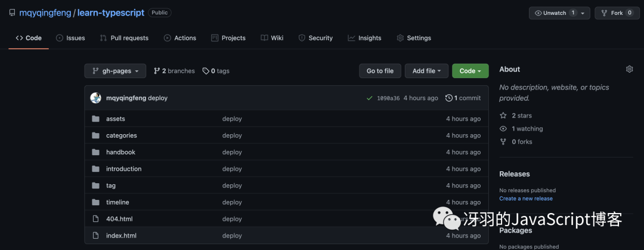
Task: Click the repository book icon beside mqyqingfeng
Action: point(13,13)
